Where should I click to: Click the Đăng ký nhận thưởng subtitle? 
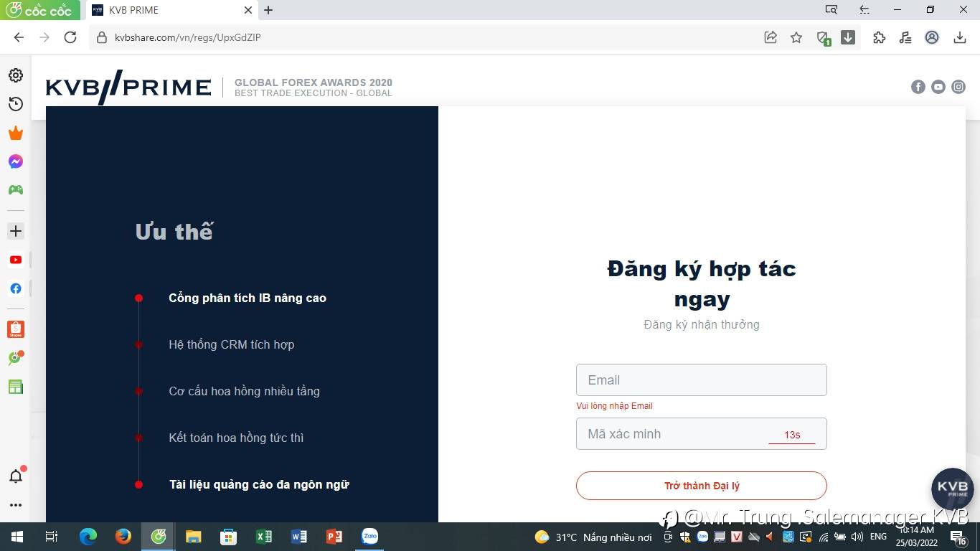[x=702, y=324]
